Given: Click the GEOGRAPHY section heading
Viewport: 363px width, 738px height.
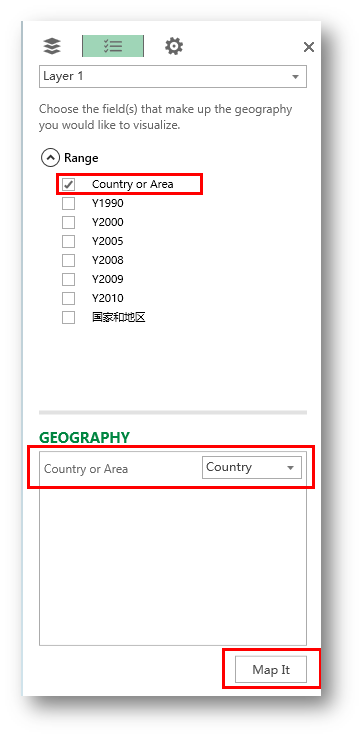Looking at the screenshot, I should point(84,438).
